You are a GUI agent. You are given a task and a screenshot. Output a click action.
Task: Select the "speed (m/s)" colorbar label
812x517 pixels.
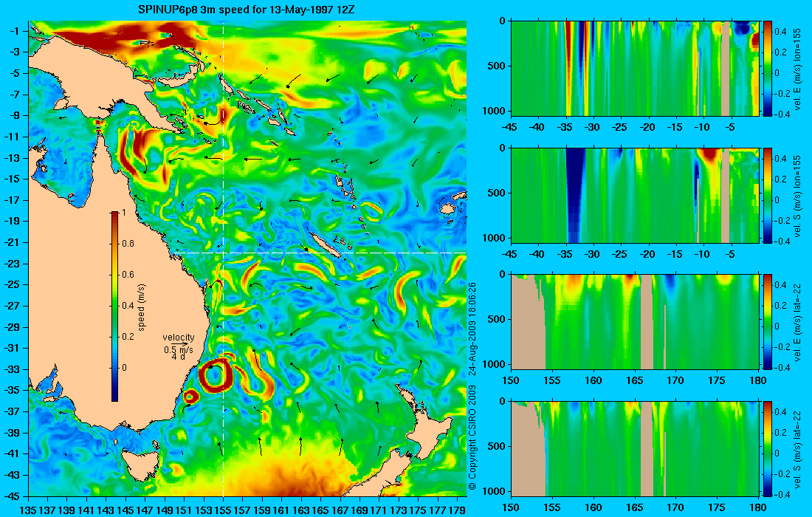pos(142,307)
